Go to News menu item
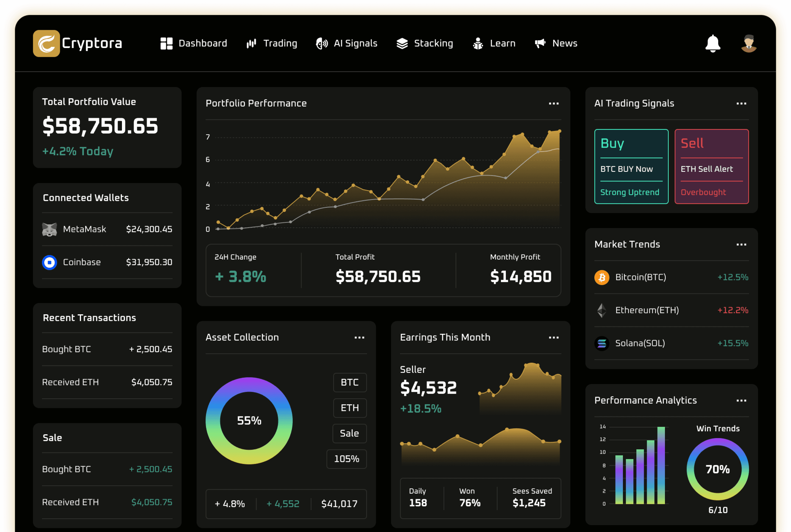 pos(556,43)
